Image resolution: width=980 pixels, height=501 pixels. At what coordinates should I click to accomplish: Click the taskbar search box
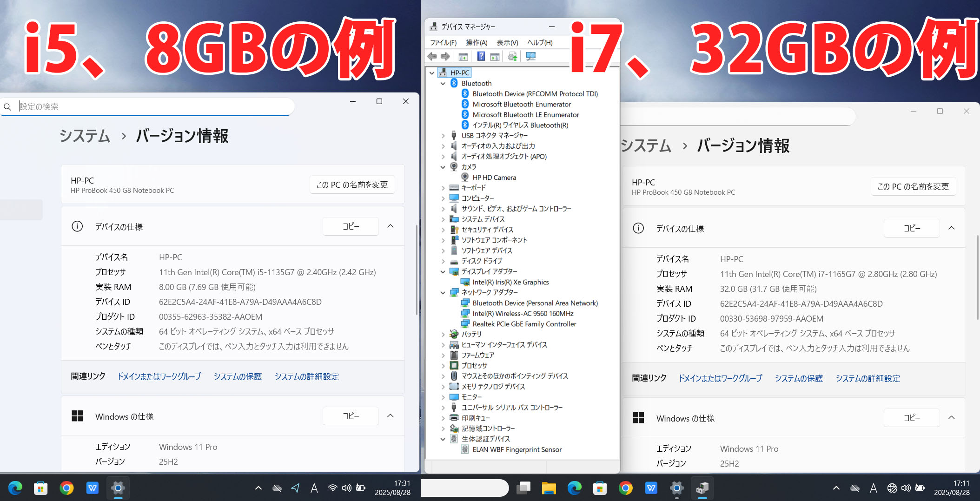click(x=464, y=488)
